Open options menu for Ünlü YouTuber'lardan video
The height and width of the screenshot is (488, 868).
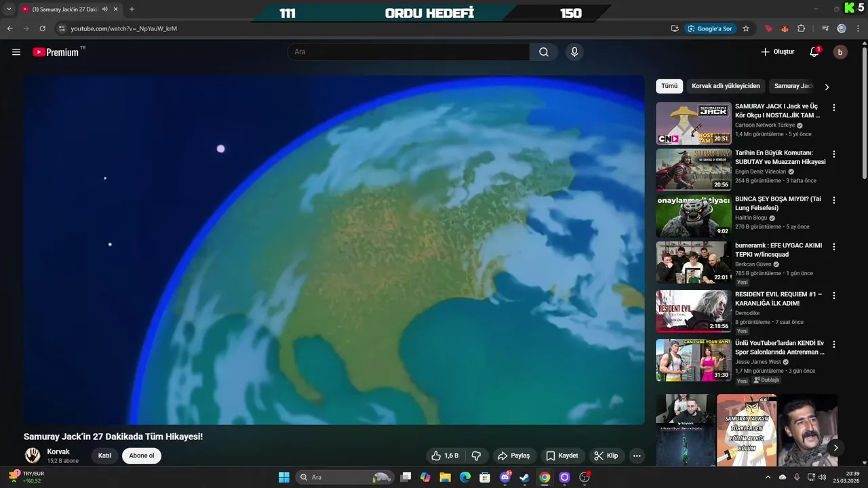click(834, 344)
